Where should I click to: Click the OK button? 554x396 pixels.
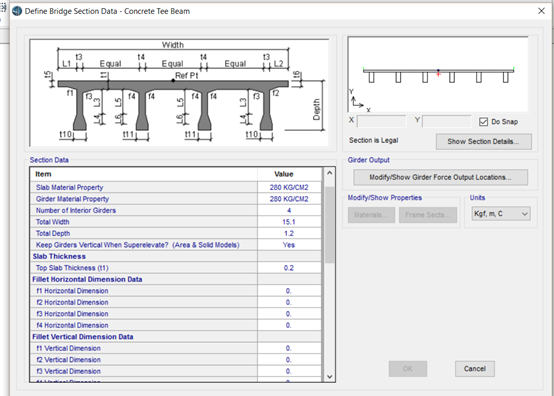pos(408,368)
